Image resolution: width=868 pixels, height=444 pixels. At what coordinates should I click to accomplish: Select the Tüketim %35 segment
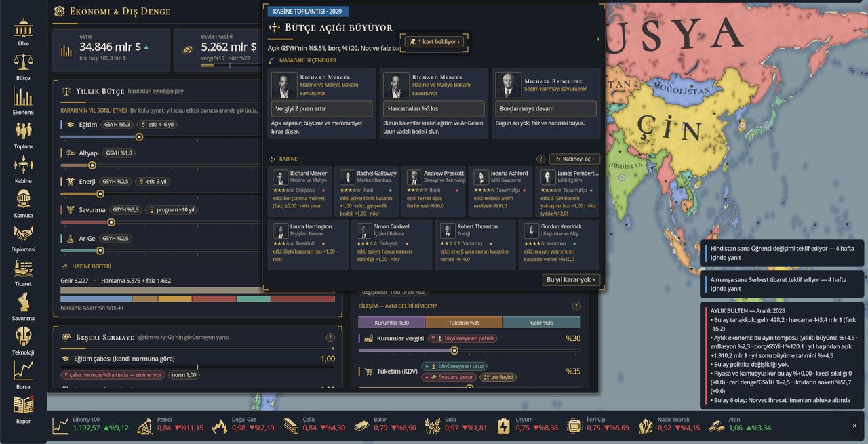464,323
